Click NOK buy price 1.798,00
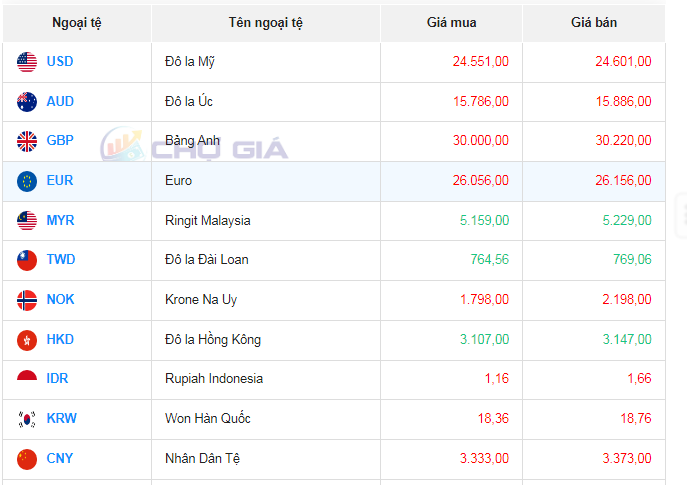687x485 pixels. [x=484, y=299]
